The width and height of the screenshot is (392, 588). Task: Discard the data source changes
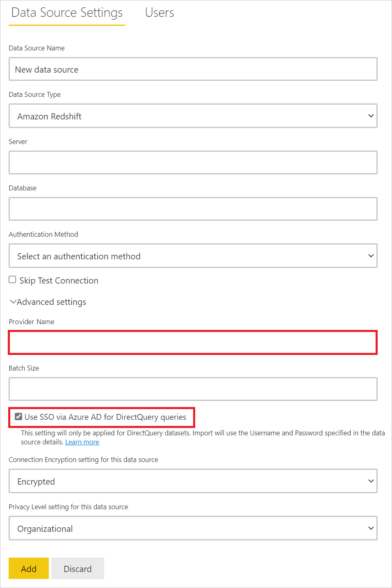pos(77,568)
